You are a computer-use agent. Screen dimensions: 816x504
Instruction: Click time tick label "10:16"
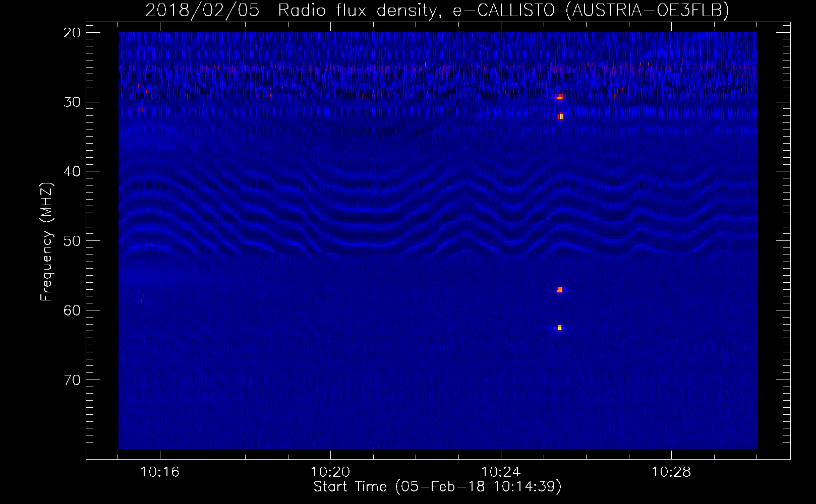[160, 472]
